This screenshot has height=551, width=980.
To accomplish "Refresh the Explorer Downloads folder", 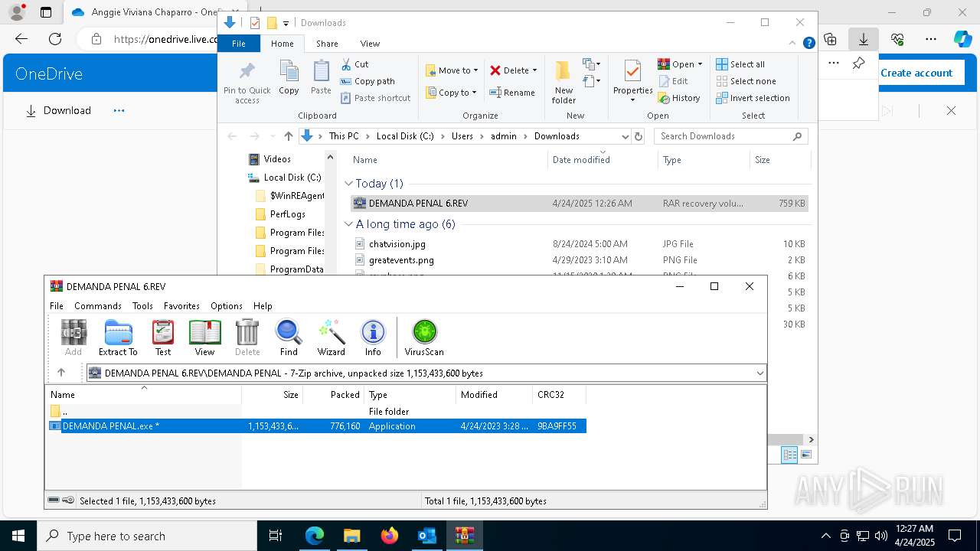I will point(639,136).
